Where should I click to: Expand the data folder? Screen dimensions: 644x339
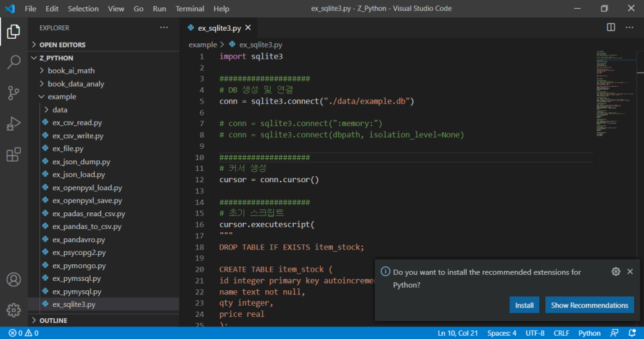(x=103, y=109)
